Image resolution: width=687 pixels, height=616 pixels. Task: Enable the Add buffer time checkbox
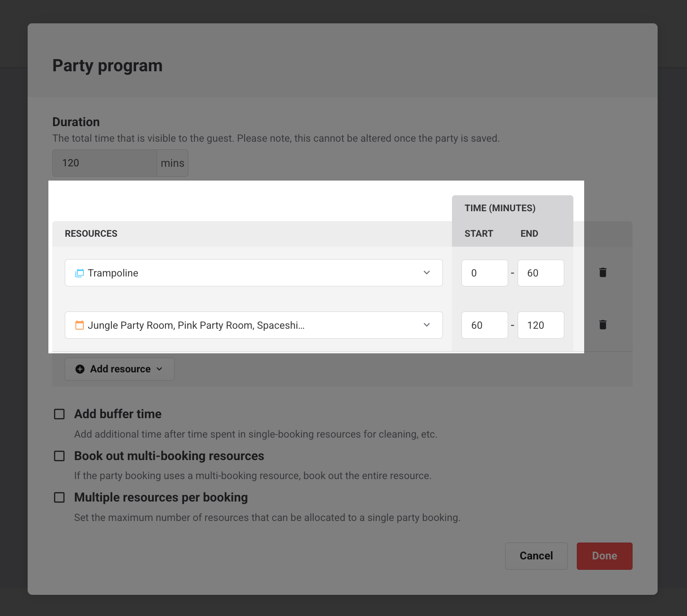click(59, 414)
